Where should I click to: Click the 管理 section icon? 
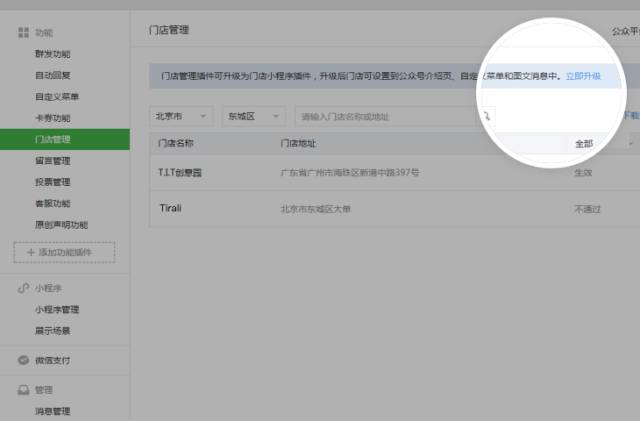(x=23, y=390)
